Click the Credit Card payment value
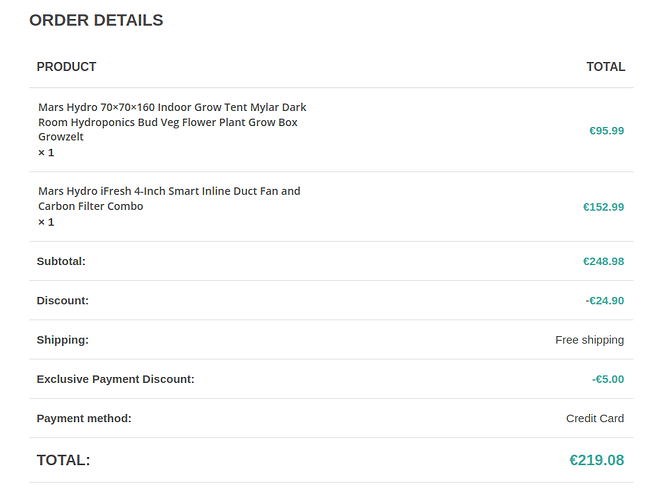This screenshot has height=500, width=669. tap(594, 418)
